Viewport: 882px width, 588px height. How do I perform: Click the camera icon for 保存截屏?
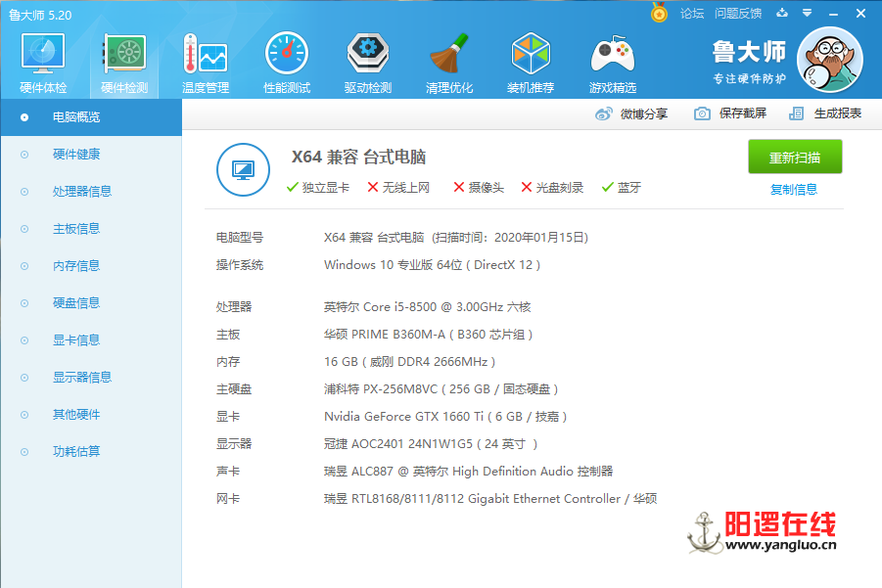pos(702,113)
